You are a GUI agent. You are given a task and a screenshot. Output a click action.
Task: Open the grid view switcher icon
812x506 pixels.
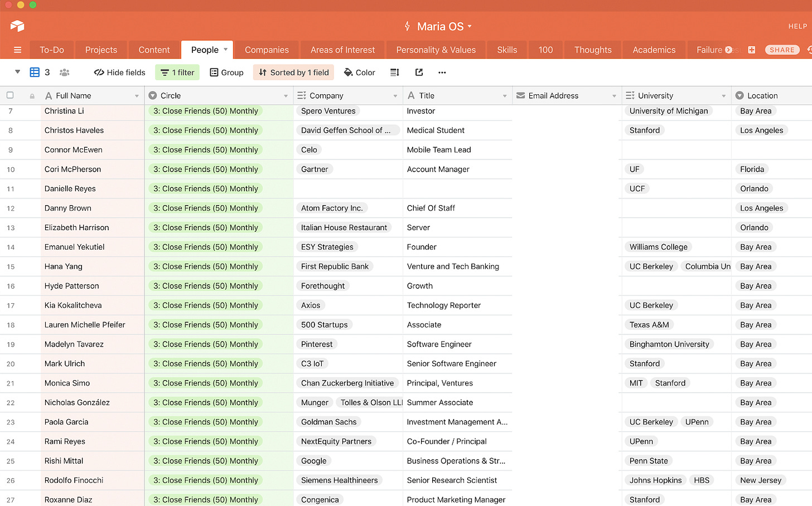(x=35, y=72)
